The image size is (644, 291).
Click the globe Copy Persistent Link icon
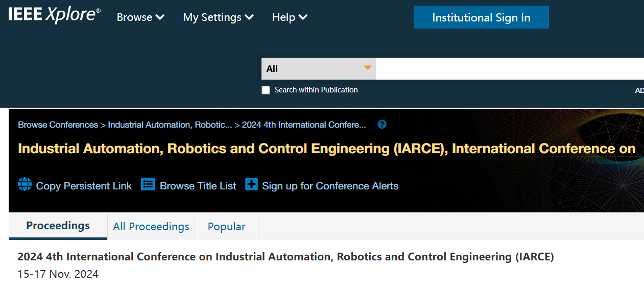[25, 184]
